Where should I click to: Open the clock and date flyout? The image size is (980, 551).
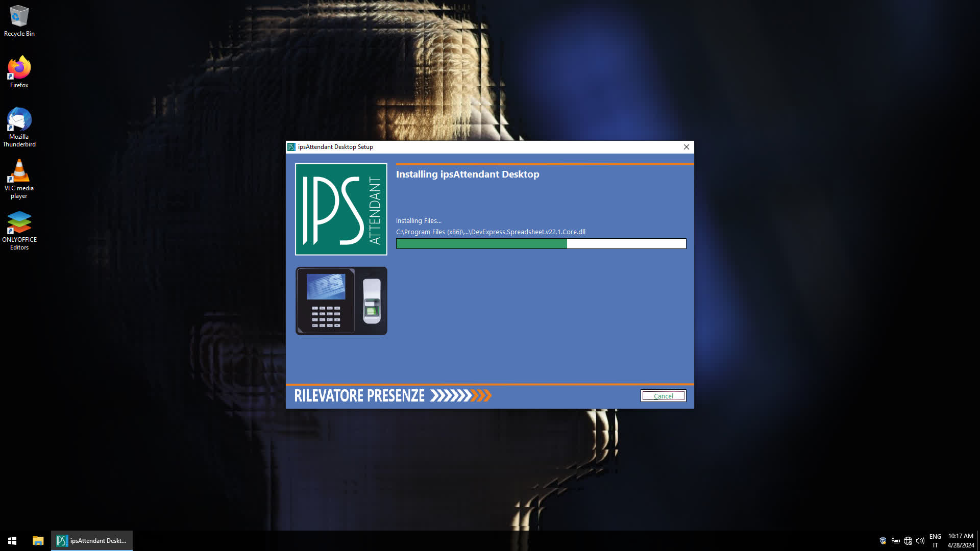coord(961,541)
